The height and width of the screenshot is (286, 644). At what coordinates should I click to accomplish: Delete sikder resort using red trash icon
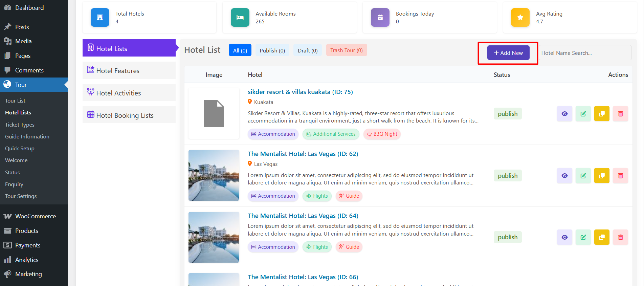(x=620, y=114)
